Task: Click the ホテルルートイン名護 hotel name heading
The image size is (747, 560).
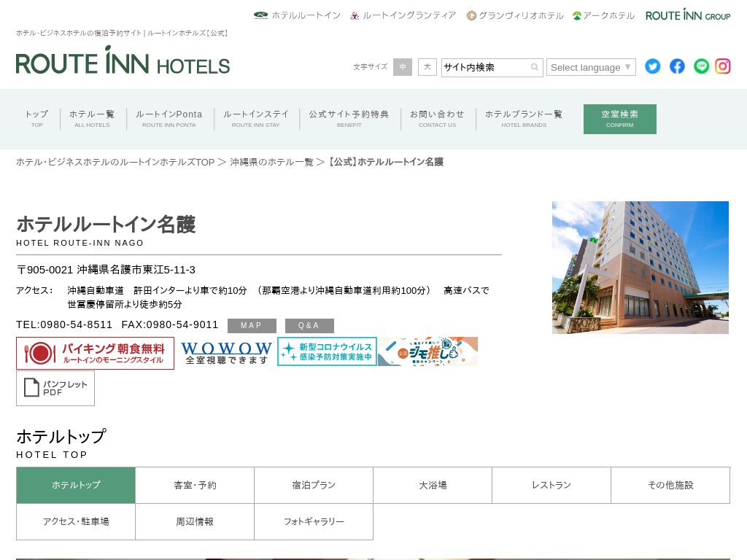Action: (106, 225)
